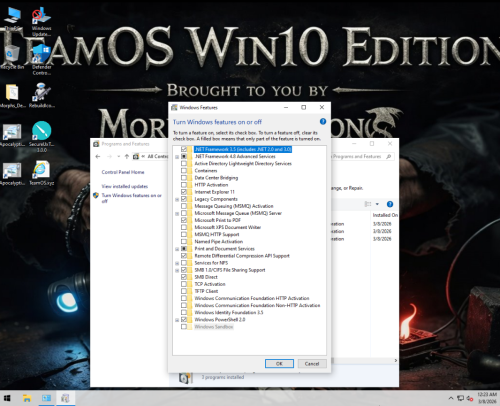
Task: Expand the Legacy Components node
Action: (177, 199)
